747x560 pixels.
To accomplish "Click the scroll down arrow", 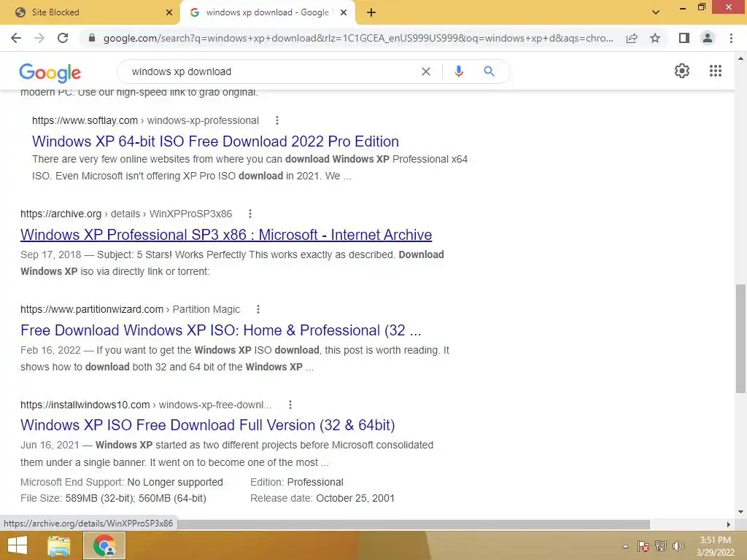I will 740,512.
